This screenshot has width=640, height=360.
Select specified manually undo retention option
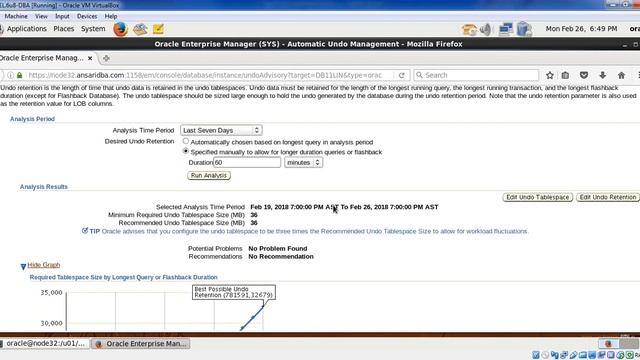pos(186,151)
